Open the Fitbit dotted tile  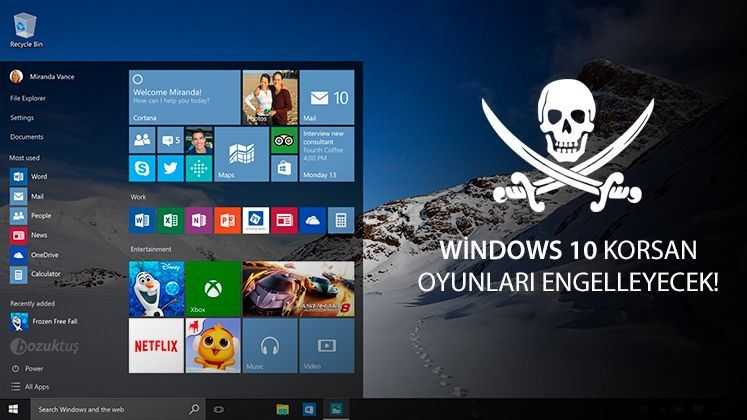point(199,168)
